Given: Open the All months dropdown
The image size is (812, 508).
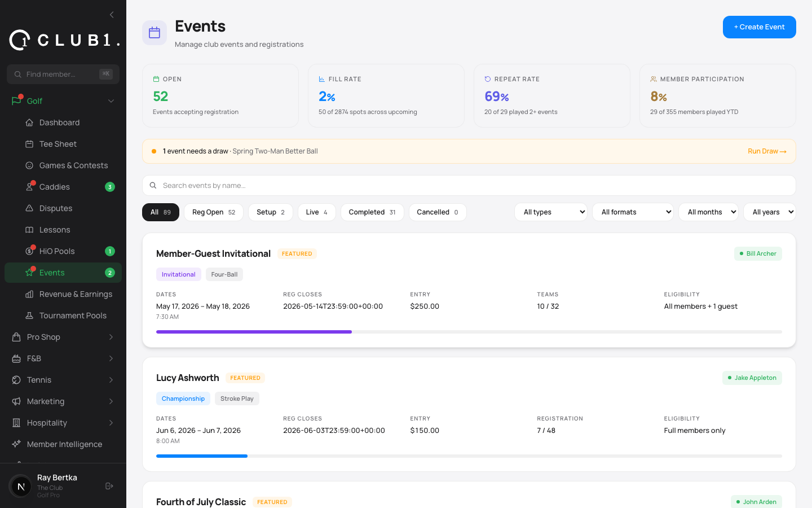Looking at the screenshot, I should click(708, 212).
